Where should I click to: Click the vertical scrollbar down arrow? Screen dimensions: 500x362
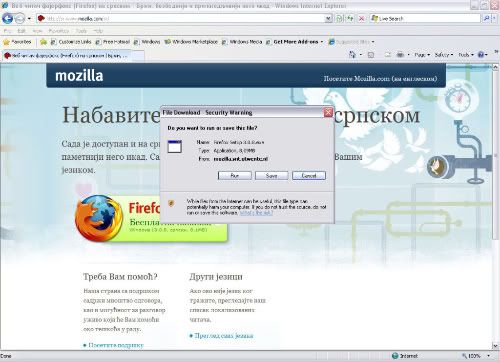point(495,346)
